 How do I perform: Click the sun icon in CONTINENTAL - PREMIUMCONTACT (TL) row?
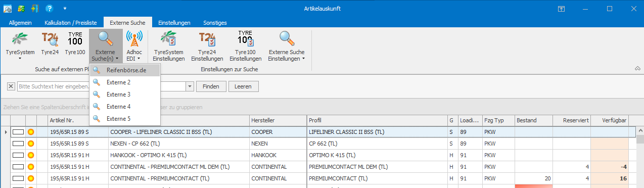tap(31, 178)
